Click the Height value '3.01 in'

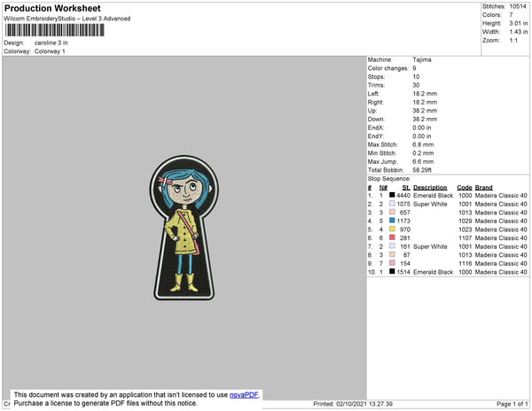tap(518, 23)
